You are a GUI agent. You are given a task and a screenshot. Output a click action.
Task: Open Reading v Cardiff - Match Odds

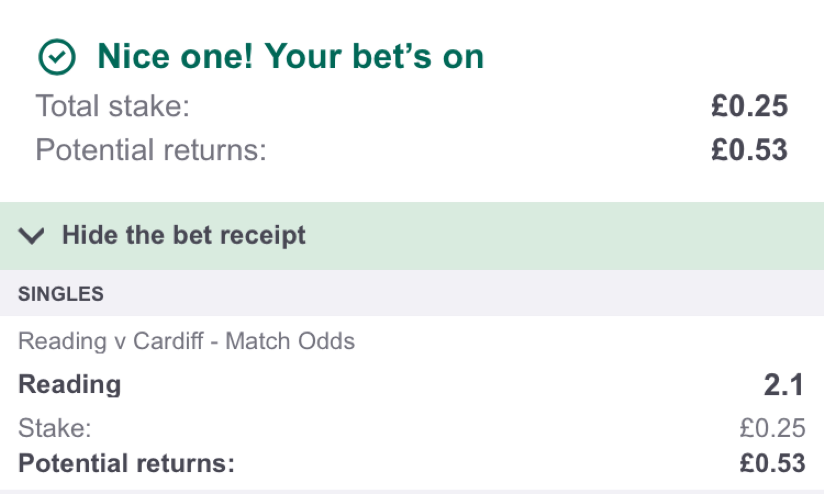(186, 341)
